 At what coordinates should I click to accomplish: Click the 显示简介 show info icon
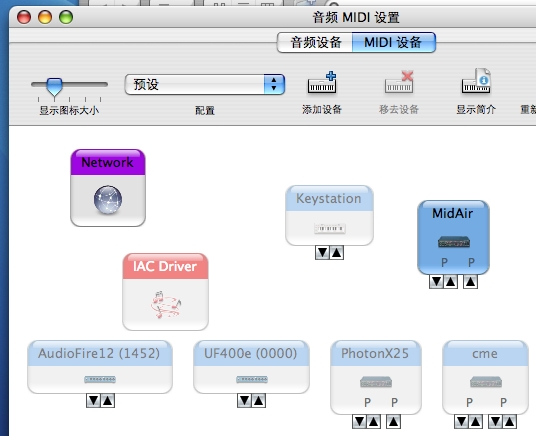pos(477,81)
